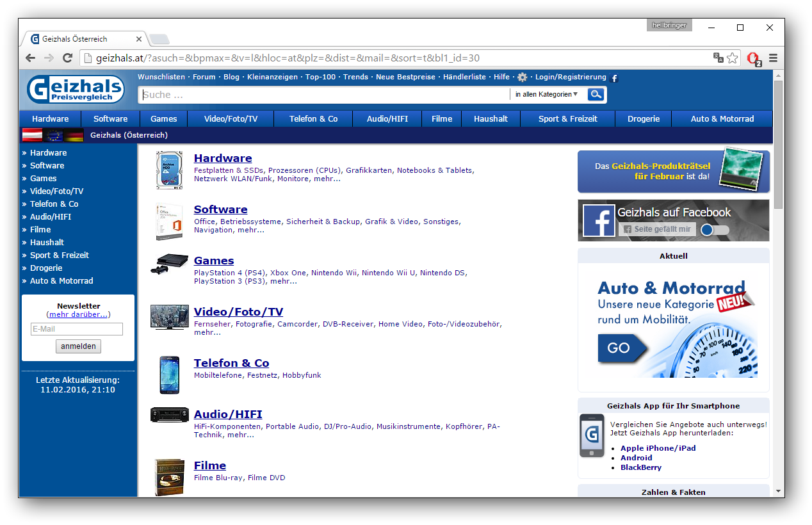Select the EU flag
The image size is (812, 525).
click(x=53, y=135)
